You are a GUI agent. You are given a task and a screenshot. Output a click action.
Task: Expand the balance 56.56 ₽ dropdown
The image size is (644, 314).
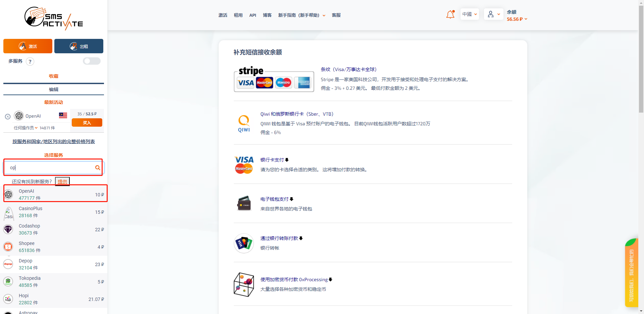click(517, 19)
